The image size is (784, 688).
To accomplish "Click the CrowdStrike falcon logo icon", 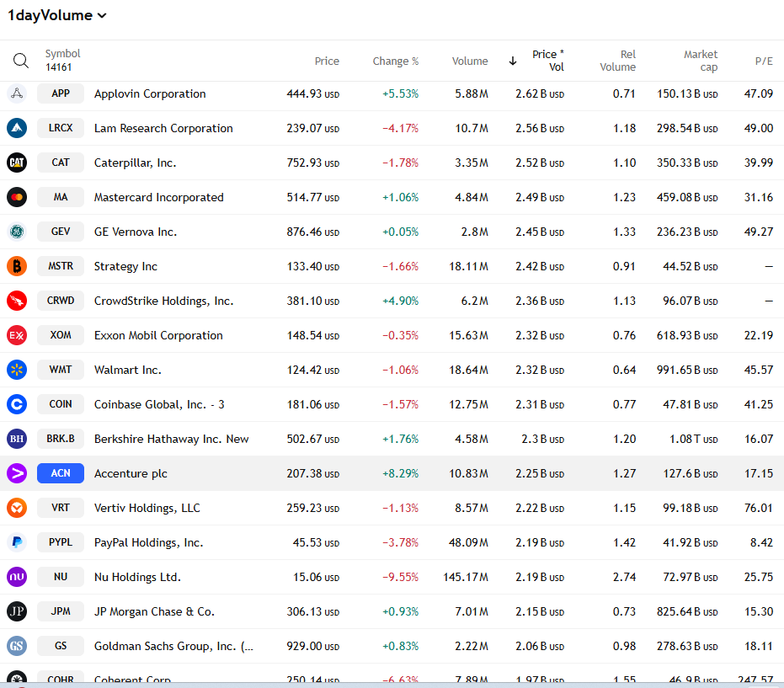I will click(x=17, y=301).
